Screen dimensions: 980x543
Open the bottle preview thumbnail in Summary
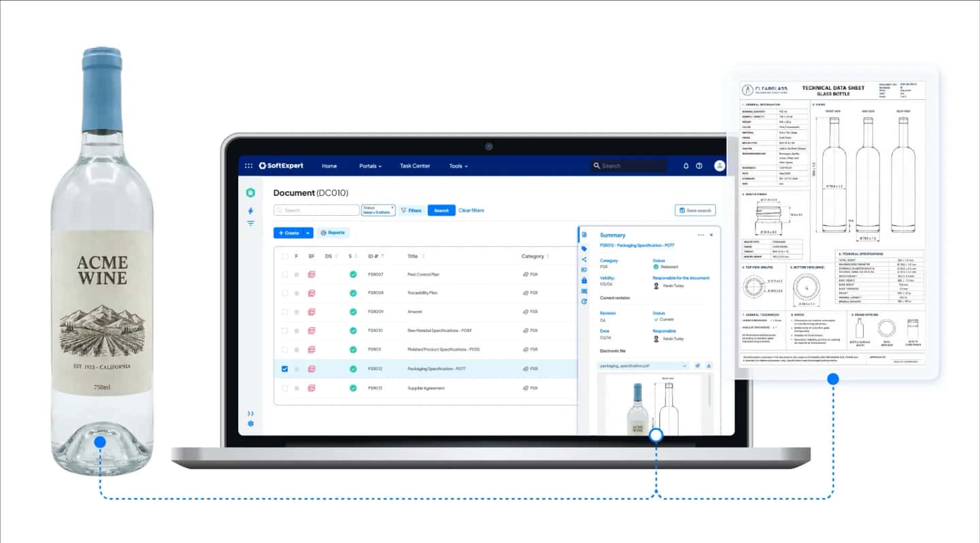click(654, 405)
